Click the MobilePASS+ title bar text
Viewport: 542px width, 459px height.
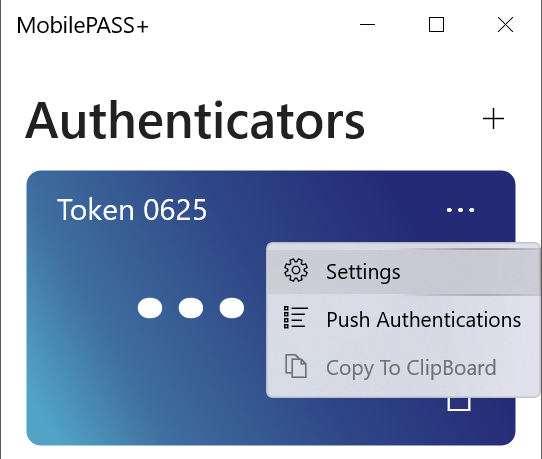(x=83, y=25)
